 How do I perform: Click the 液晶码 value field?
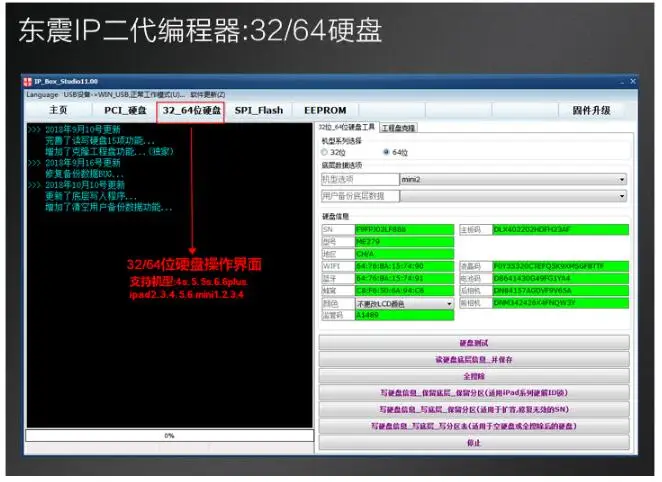pyautogui.click(x=561, y=266)
